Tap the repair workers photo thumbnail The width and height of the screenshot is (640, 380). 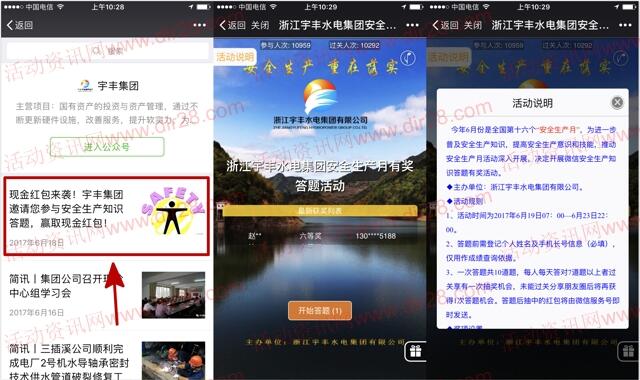[x=173, y=361]
